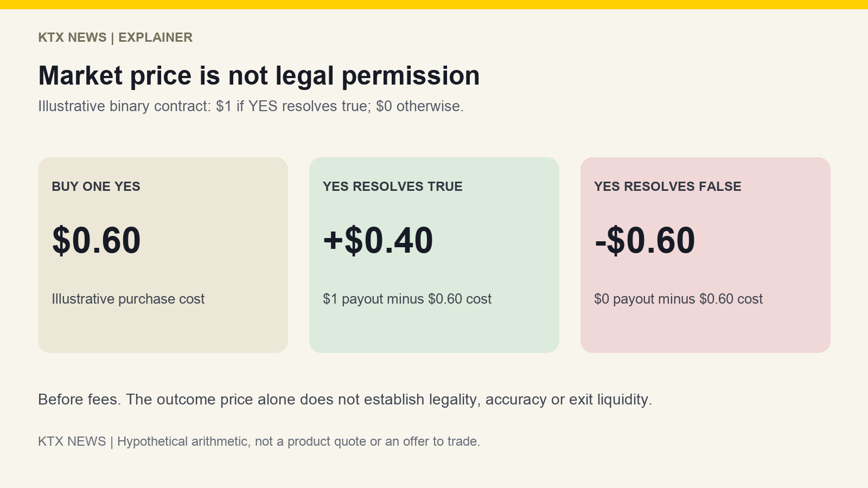
Task: Click the yellow banner strip at top
Action: pos(434,4)
